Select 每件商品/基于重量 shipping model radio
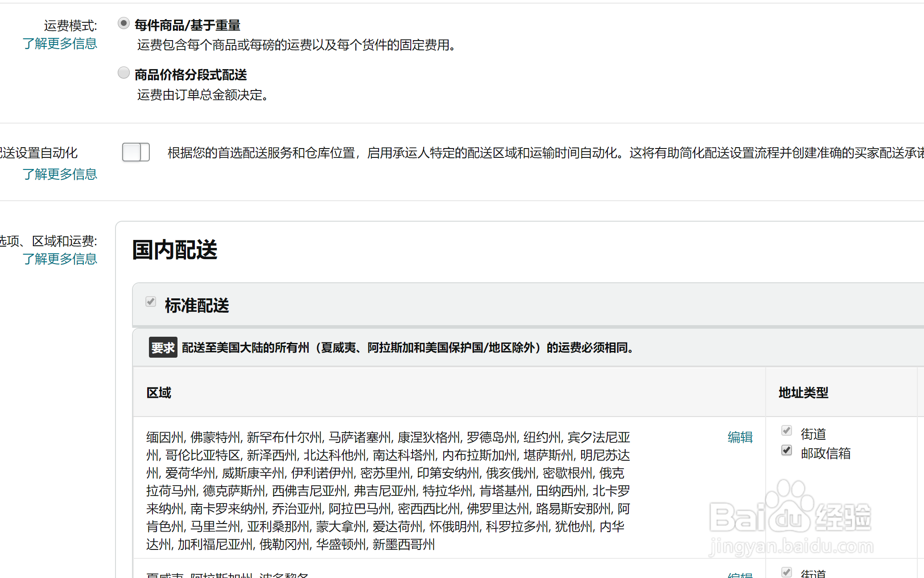Viewport: 924px width, 578px height. click(x=124, y=23)
